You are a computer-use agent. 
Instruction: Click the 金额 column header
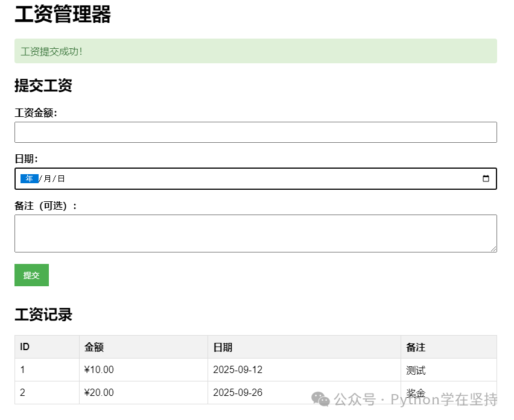click(144, 346)
